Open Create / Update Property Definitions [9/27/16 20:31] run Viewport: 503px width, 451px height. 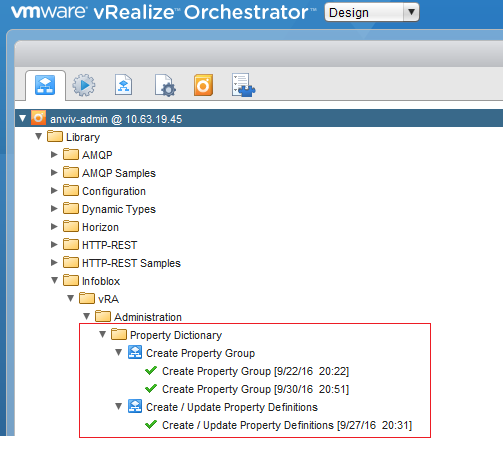287,425
